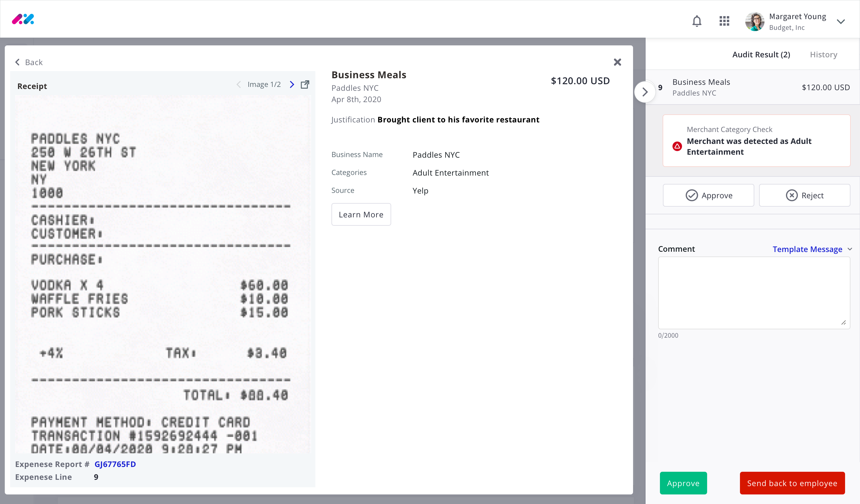
Task: Expand the user account dropdown chevron
Action: coord(841,21)
